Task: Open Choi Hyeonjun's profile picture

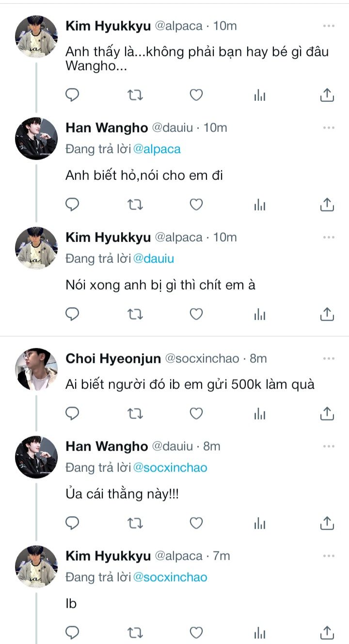Action: pyautogui.click(x=37, y=369)
